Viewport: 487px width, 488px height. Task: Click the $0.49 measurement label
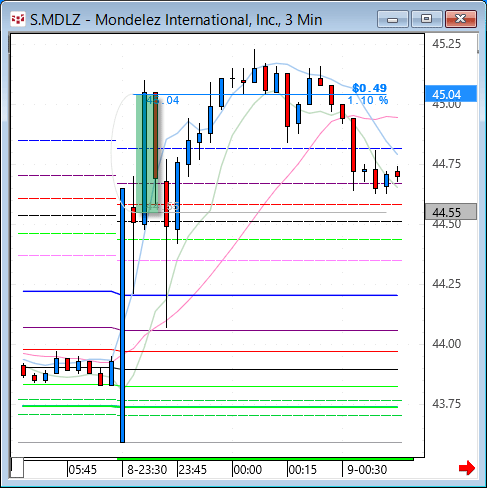[369, 88]
